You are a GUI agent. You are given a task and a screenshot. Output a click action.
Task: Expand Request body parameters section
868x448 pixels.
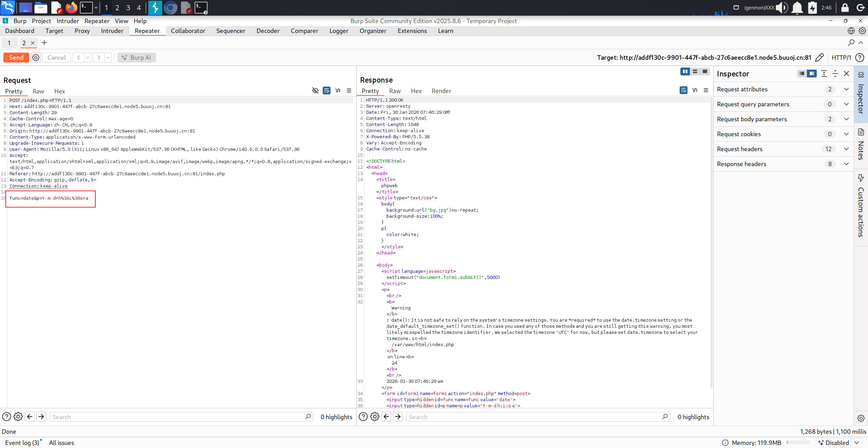pos(846,119)
